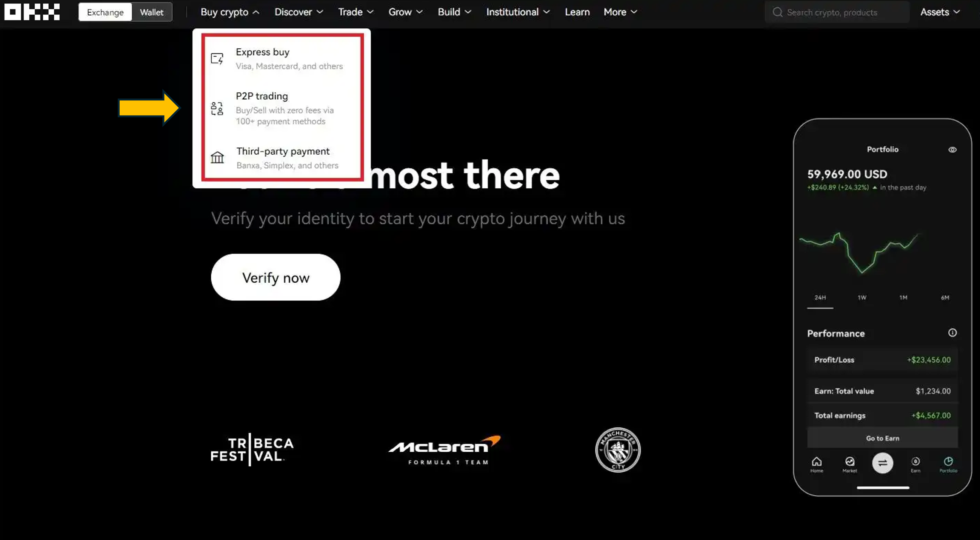980x540 pixels.
Task: Toggle portfolio balance visibility eye icon
Action: [952, 149]
